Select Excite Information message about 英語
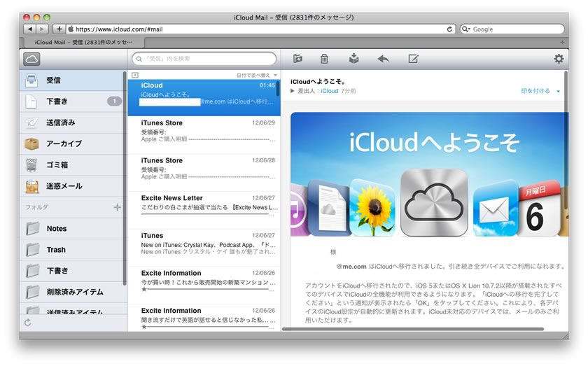 (x=204, y=318)
